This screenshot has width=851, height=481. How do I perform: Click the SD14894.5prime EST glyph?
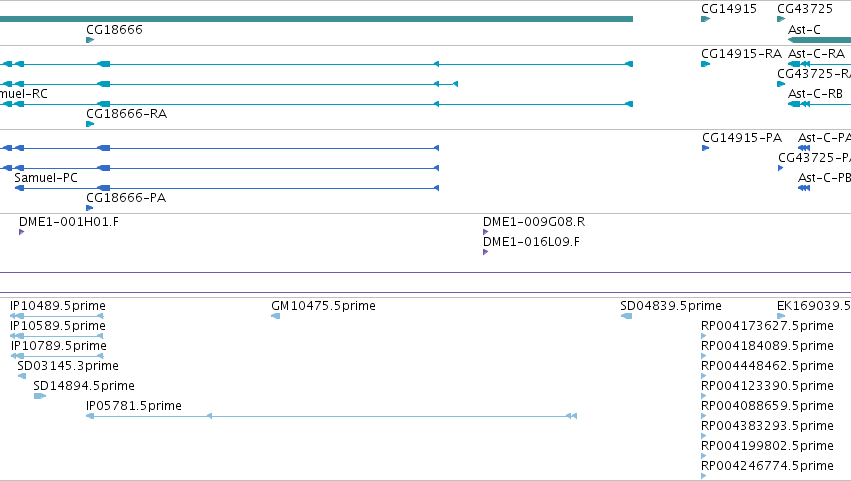click(40, 396)
